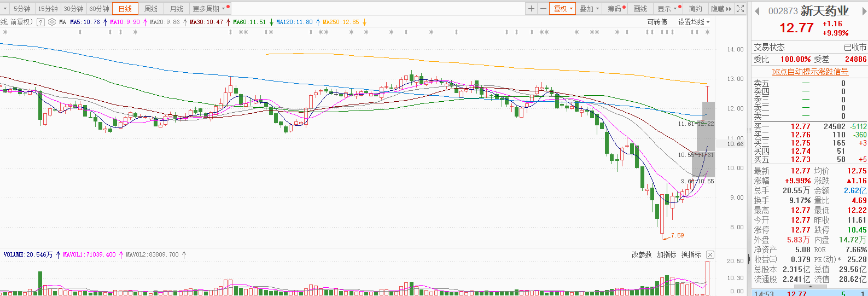Expand the period dropdown arrow before 5分钟

coord(5,9)
